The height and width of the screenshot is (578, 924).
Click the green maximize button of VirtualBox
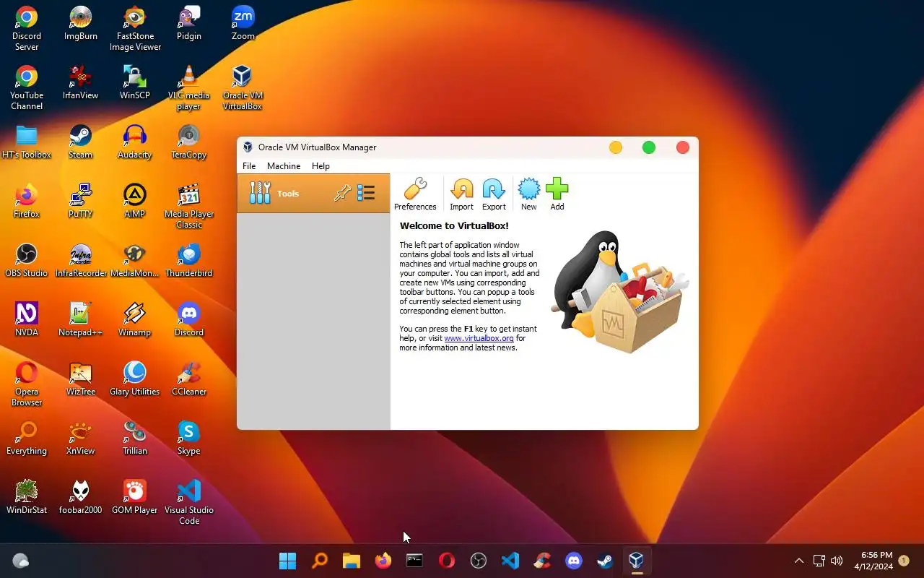649,147
